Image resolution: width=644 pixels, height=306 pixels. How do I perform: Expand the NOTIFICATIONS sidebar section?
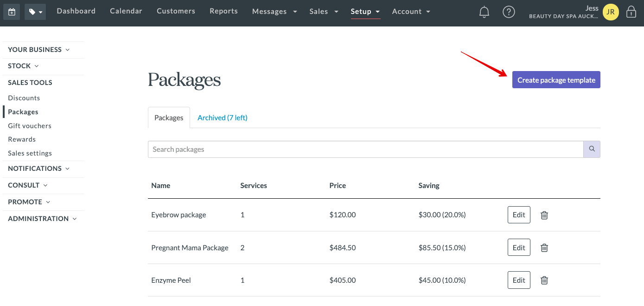click(x=39, y=169)
